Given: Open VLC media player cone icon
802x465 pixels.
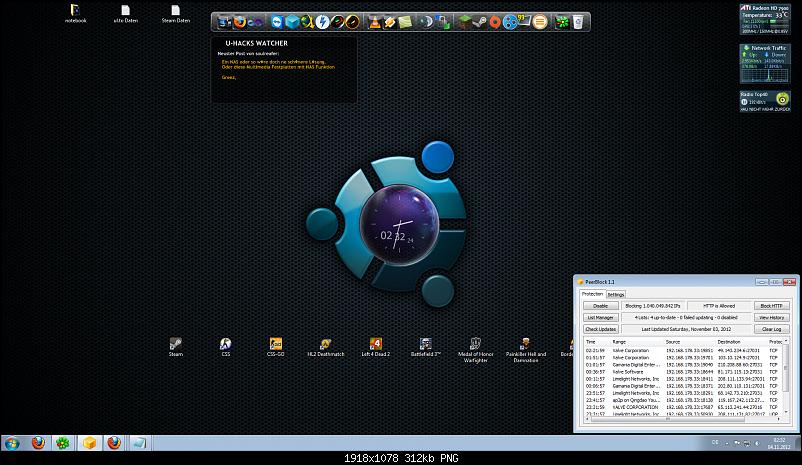Looking at the screenshot, I should click(x=375, y=22).
